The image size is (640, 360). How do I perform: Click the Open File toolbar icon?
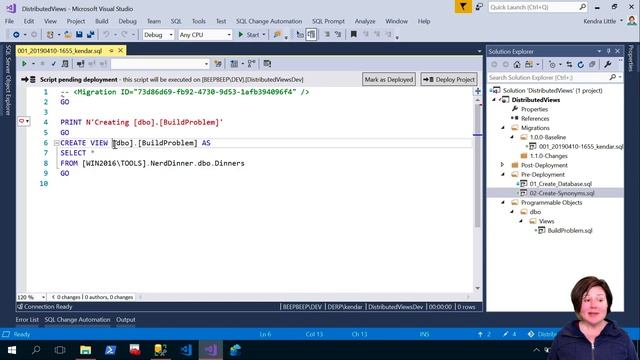pos(68,35)
